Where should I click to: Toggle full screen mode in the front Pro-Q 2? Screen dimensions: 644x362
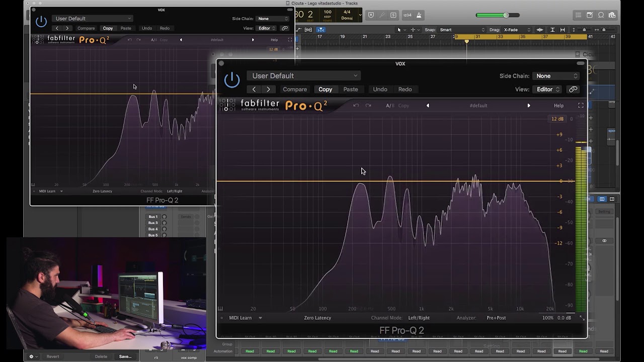coord(581,106)
